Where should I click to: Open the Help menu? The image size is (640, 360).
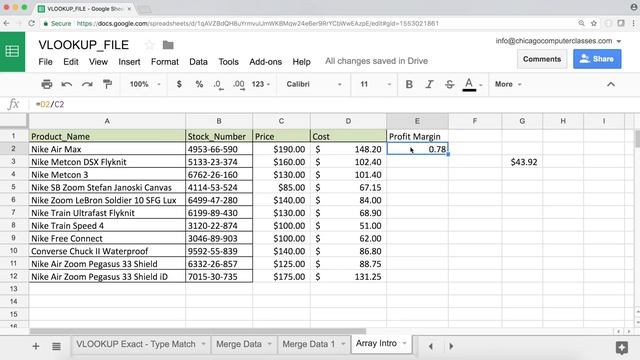pos(301,62)
